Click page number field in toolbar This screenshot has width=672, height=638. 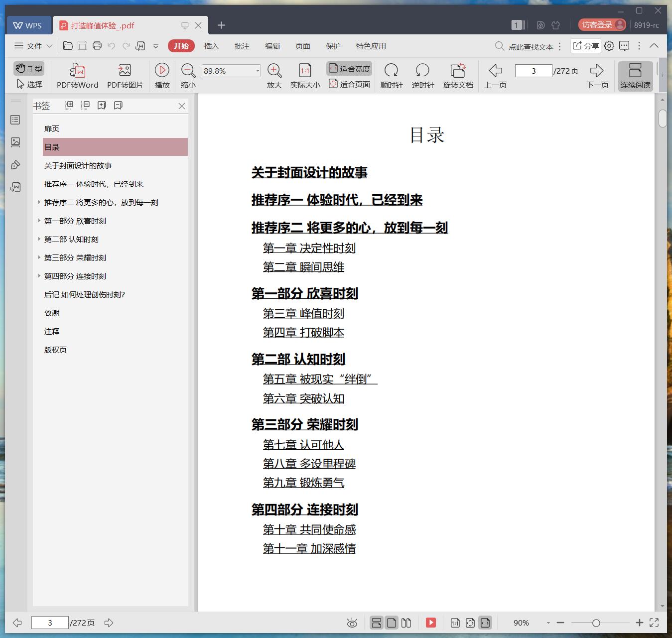pyautogui.click(x=534, y=71)
